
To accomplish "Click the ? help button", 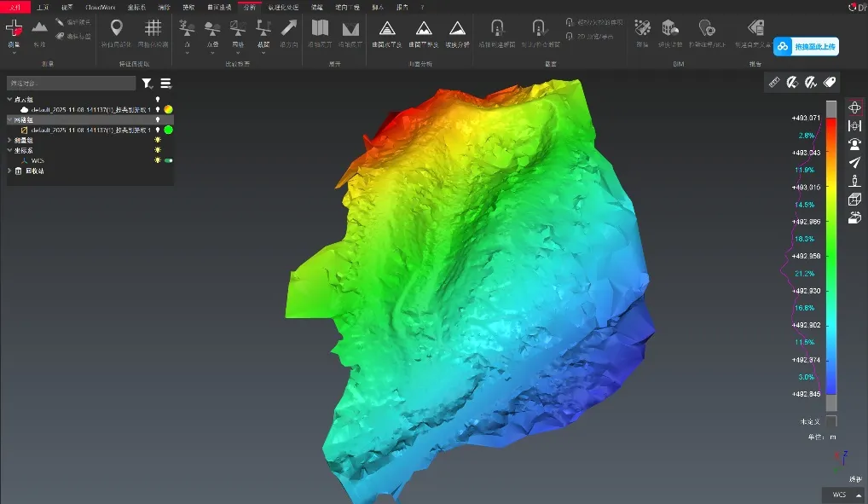I will click(x=422, y=7).
